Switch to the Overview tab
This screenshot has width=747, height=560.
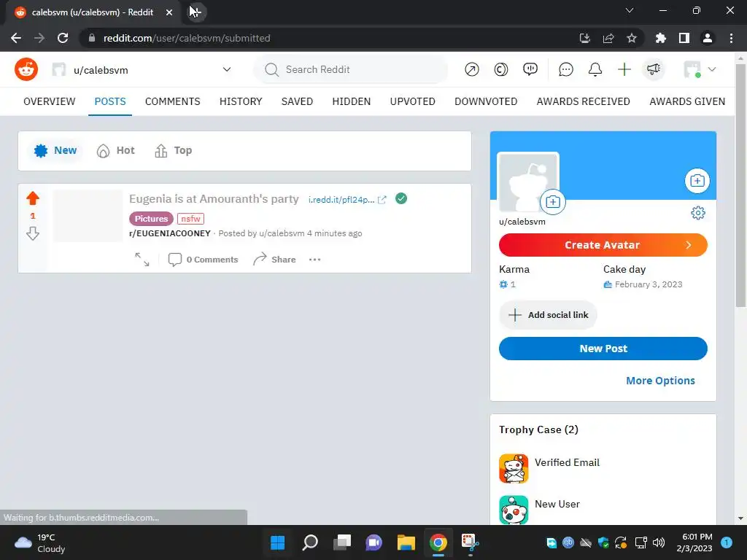click(x=50, y=101)
